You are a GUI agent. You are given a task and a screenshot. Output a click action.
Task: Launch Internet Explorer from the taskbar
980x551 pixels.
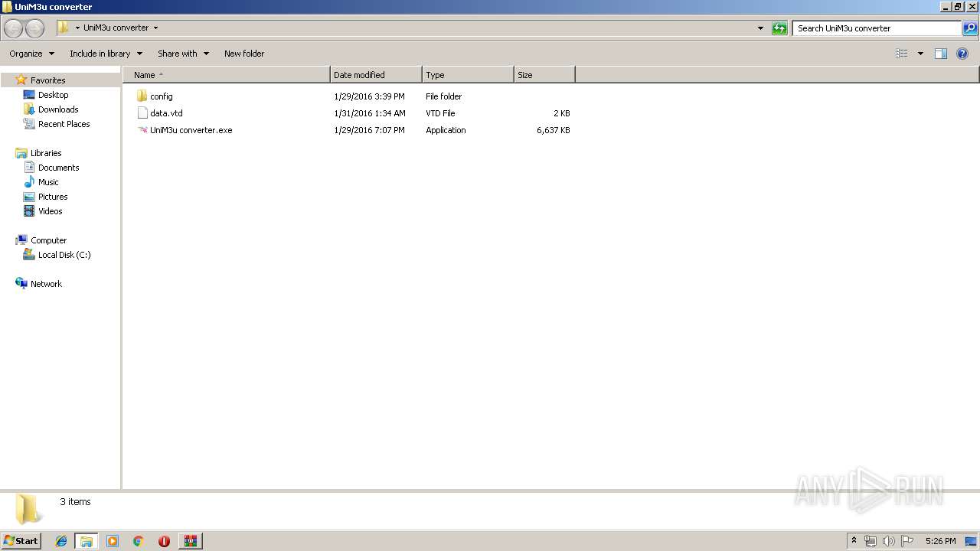[x=61, y=541]
